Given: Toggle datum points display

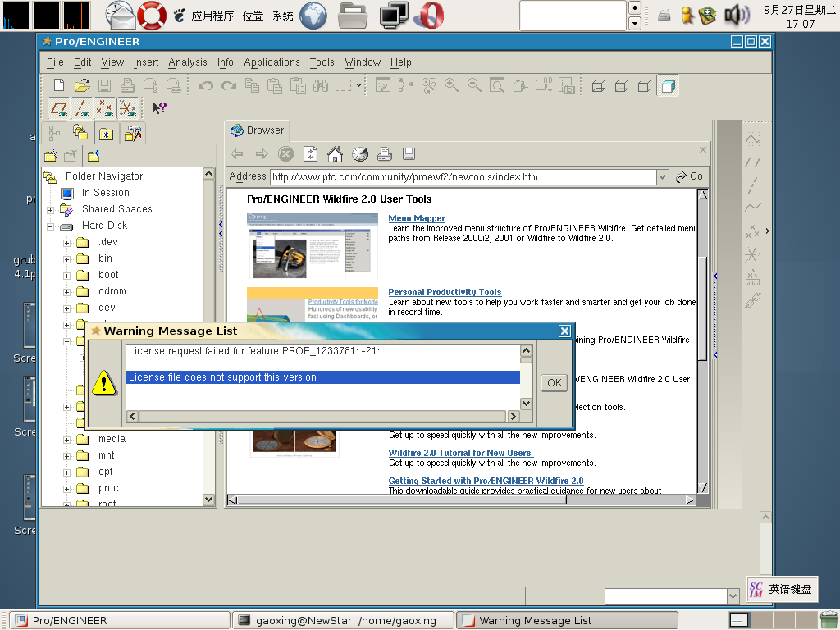Looking at the screenshot, I should 105,108.
